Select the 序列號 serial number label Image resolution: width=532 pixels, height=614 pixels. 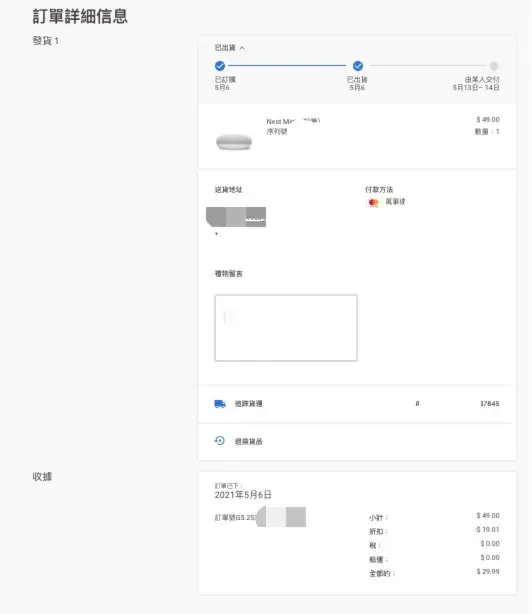click(x=277, y=132)
